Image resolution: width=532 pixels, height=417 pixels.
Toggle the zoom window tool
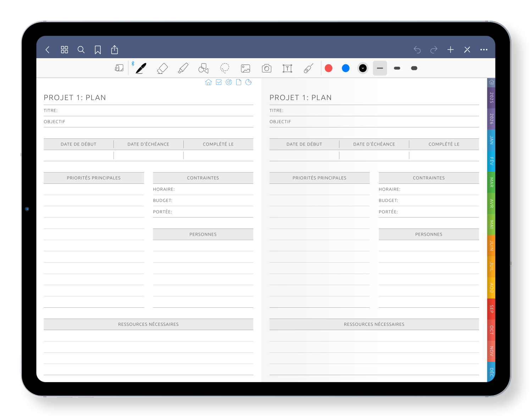click(119, 68)
